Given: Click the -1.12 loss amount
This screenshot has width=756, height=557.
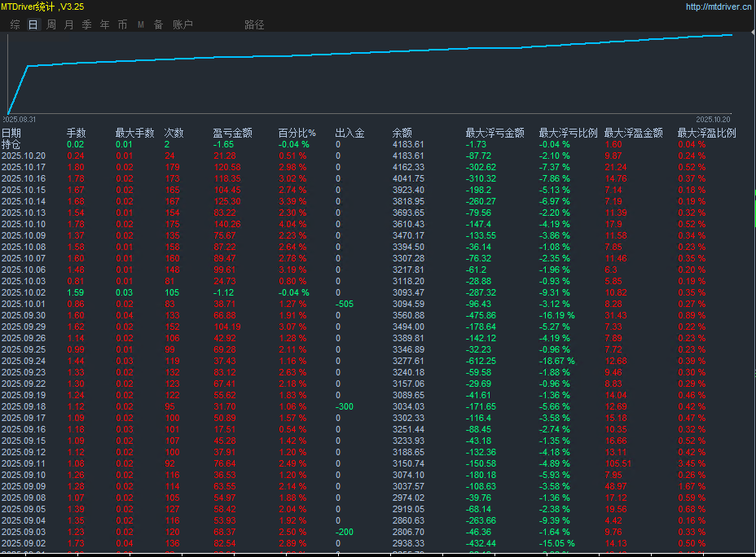Looking at the screenshot, I should (x=224, y=292).
